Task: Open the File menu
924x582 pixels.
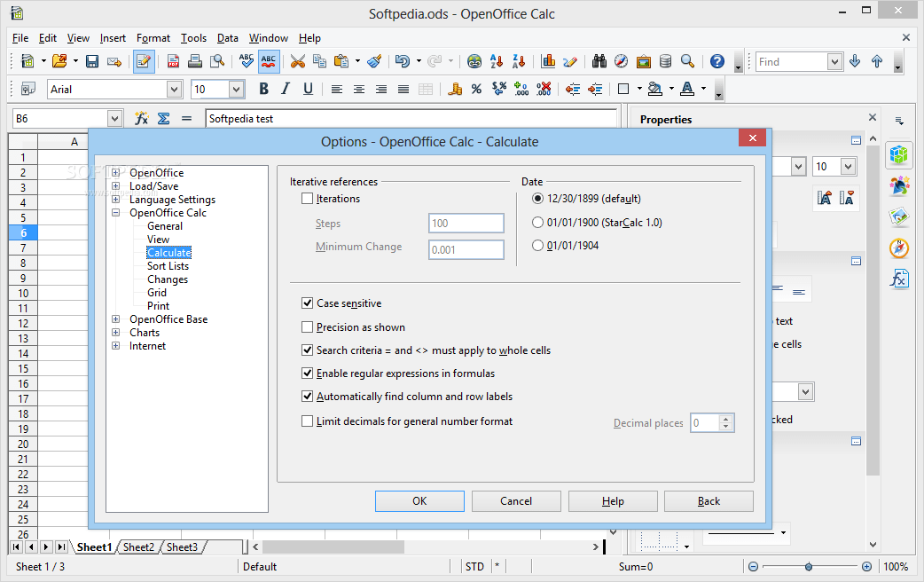Action: tap(20, 38)
